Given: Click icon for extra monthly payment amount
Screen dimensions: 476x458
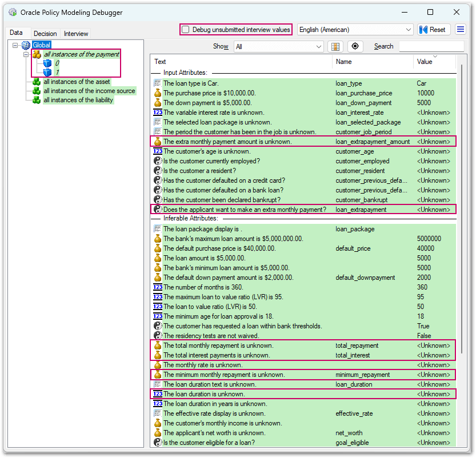Looking at the screenshot, I should click(158, 142).
